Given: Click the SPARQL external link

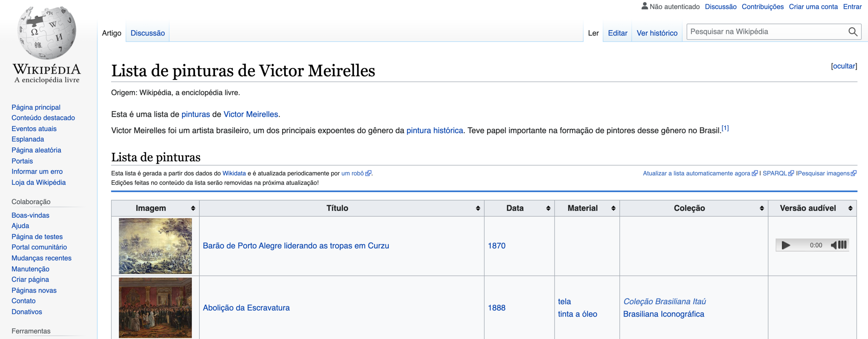Looking at the screenshot, I should (774, 173).
